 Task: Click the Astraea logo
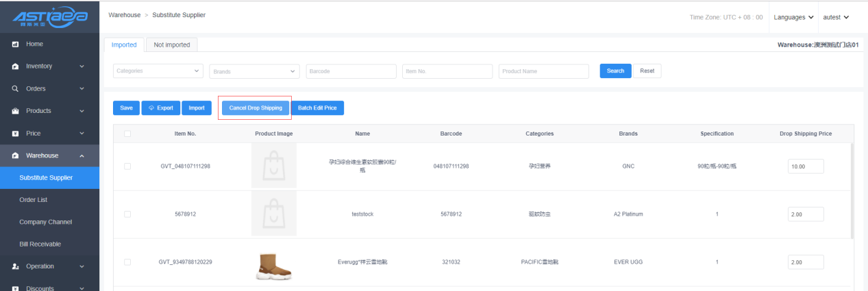pyautogui.click(x=50, y=15)
